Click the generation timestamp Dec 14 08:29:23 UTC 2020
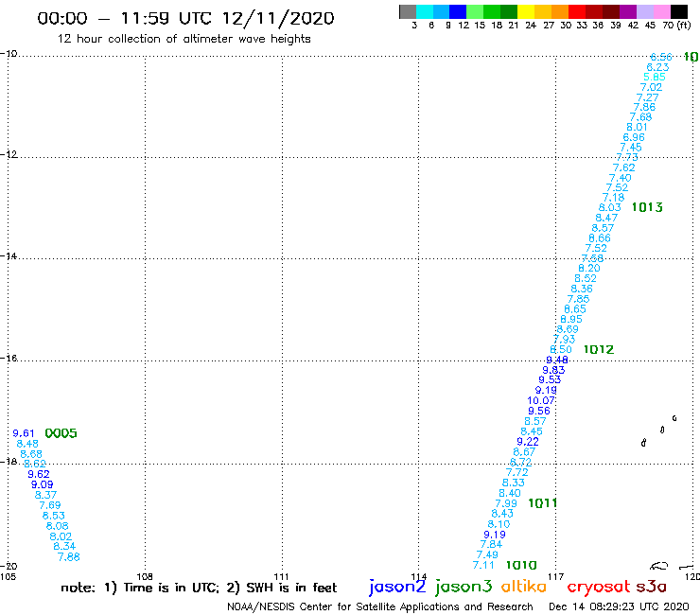 619,607
